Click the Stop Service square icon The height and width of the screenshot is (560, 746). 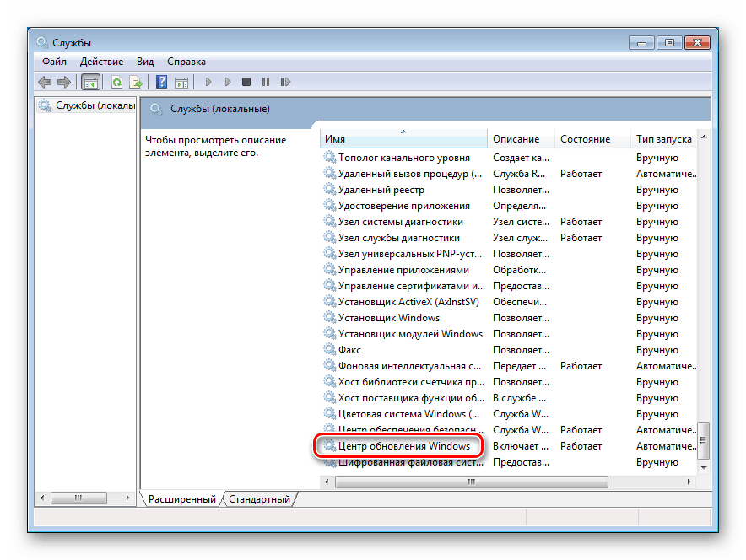click(x=246, y=82)
